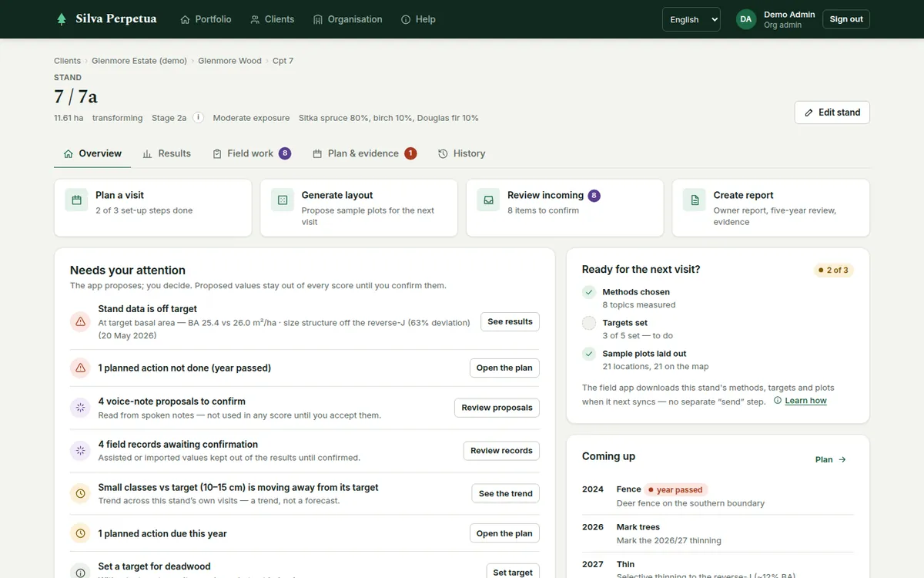Select the Overview tab

(92, 153)
